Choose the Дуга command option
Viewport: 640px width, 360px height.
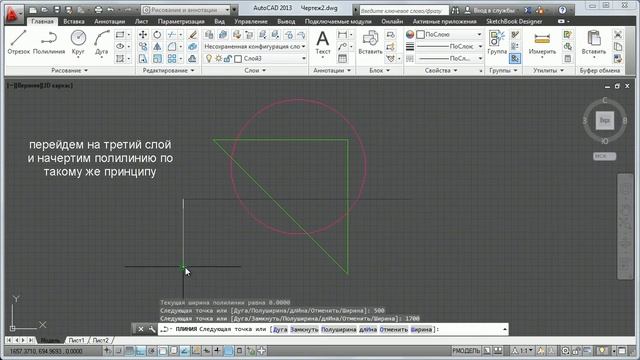tap(280, 329)
